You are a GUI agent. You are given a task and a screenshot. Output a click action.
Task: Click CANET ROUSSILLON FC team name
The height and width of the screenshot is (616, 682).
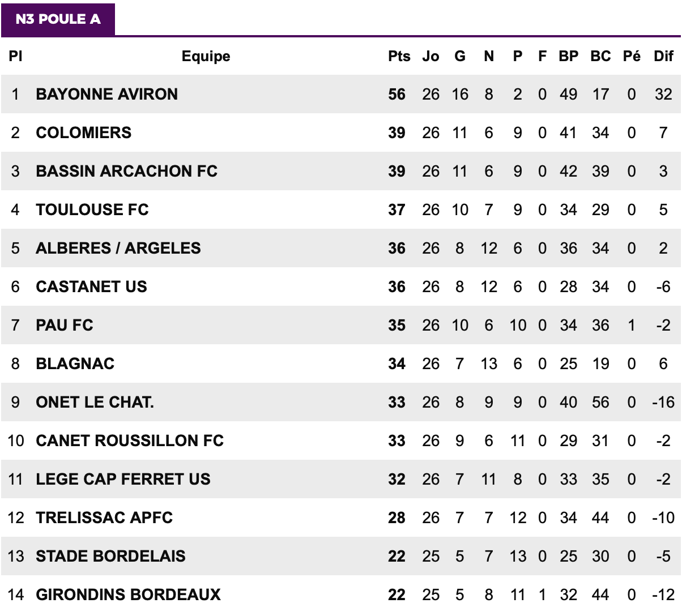[x=130, y=440]
